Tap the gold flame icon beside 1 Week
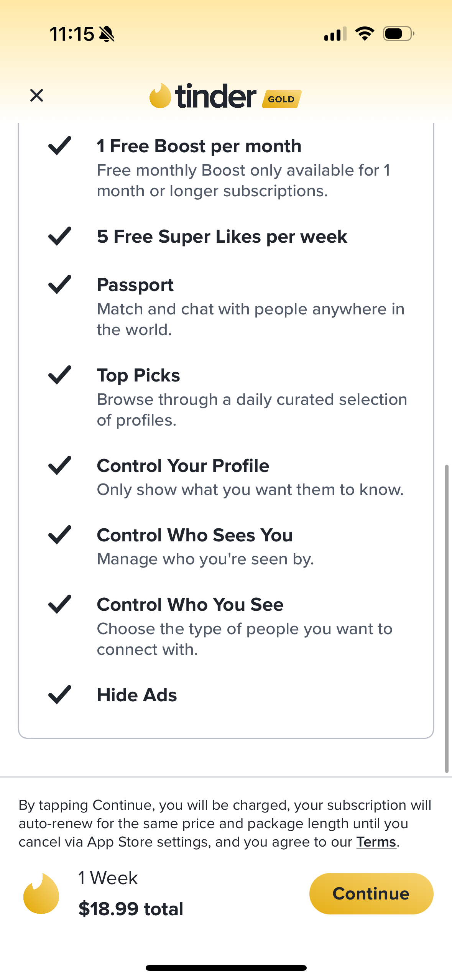Image resolution: width=452 pixels, height=980 pixels. pos(41,893)
